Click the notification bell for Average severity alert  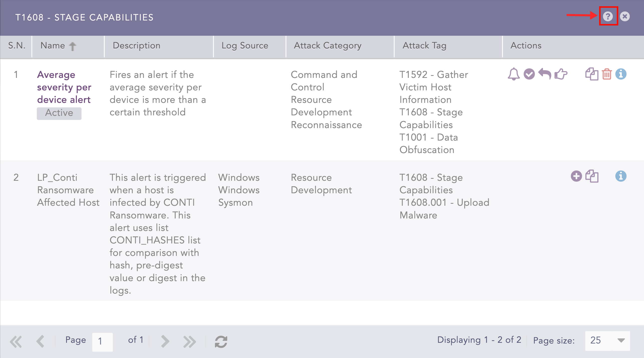click(x=513, y=74)
